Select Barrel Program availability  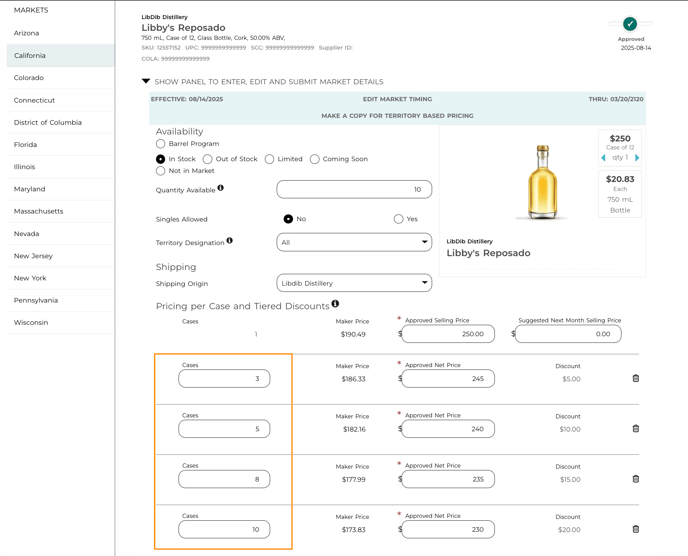click(x=161, y=143)
